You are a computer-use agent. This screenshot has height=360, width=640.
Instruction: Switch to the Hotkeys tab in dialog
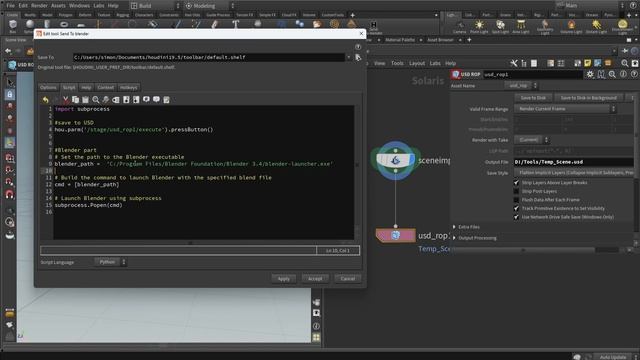(129, 87)
